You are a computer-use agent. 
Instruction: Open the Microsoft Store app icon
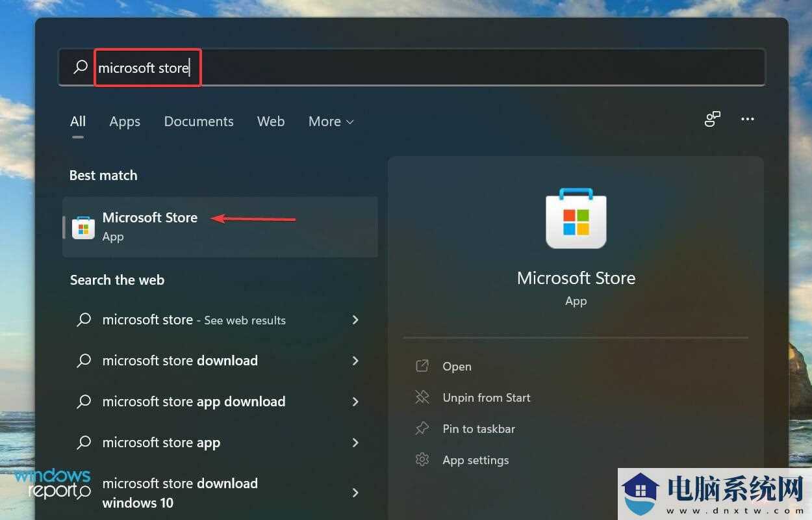pyautogui.click(x=82, y=227)
